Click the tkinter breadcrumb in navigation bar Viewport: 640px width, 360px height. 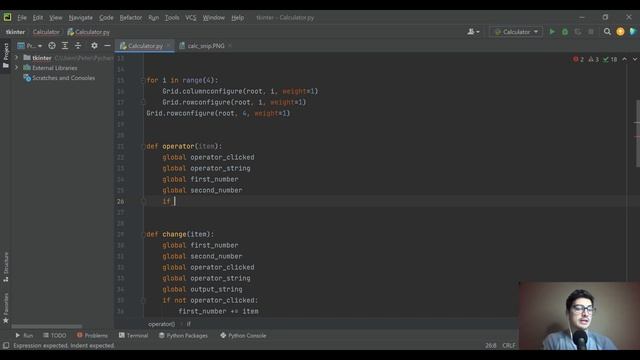[16, 32]
